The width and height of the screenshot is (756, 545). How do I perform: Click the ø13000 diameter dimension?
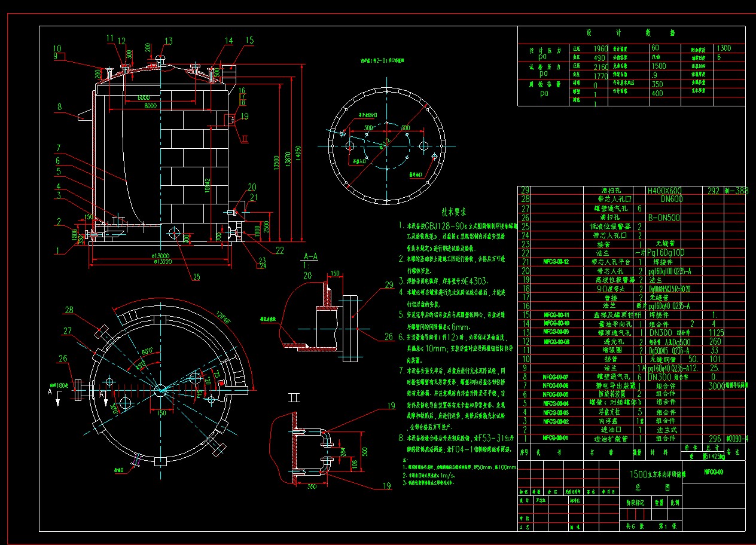(160, 255)
